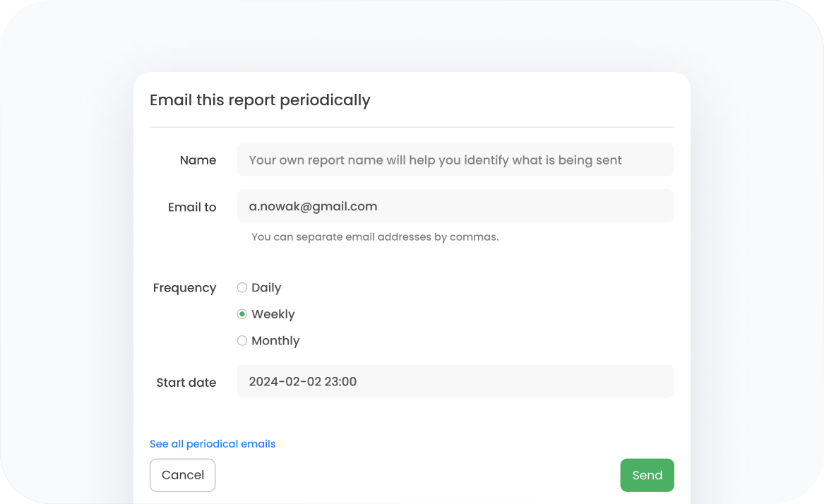Choose the Weekly radio button circle
Image resolution: width=824 pixels, height=504 pixels.
[242, 314]
